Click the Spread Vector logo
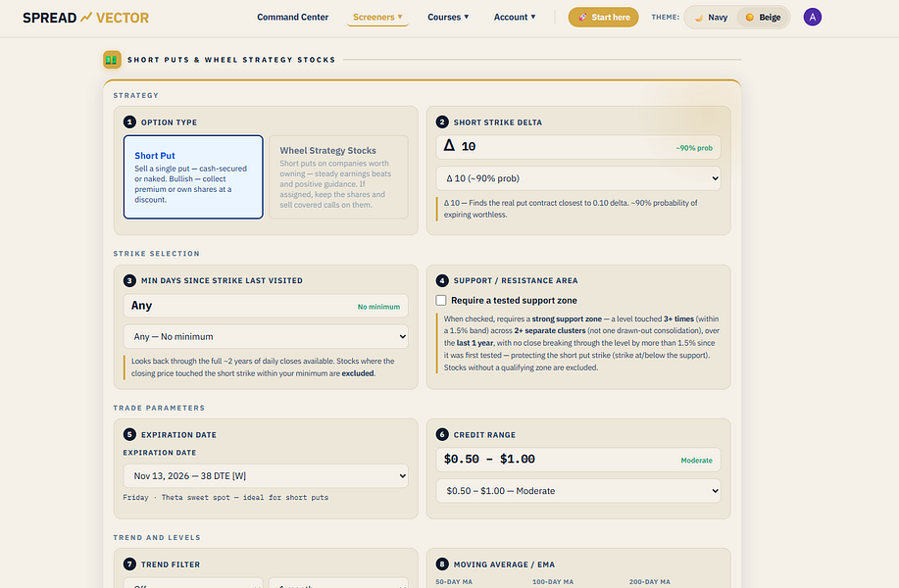 point(86,18)
